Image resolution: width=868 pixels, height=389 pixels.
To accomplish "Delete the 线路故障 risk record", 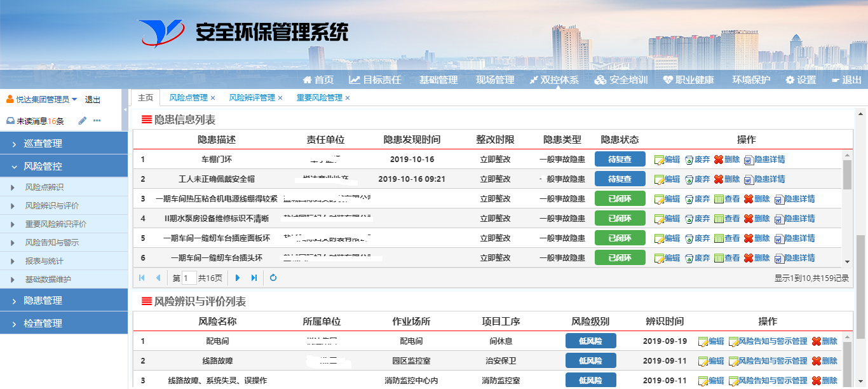I will pos(826,360).
